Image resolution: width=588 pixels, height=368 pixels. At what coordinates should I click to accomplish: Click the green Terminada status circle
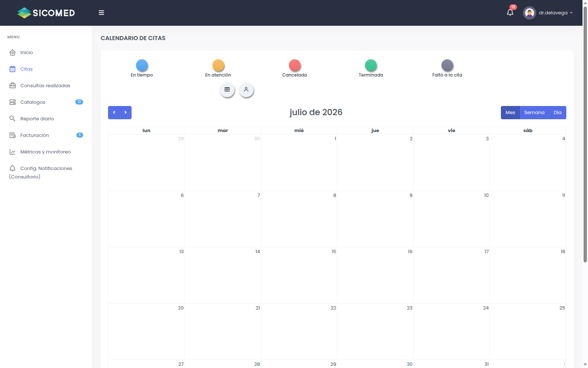point(371,65)
